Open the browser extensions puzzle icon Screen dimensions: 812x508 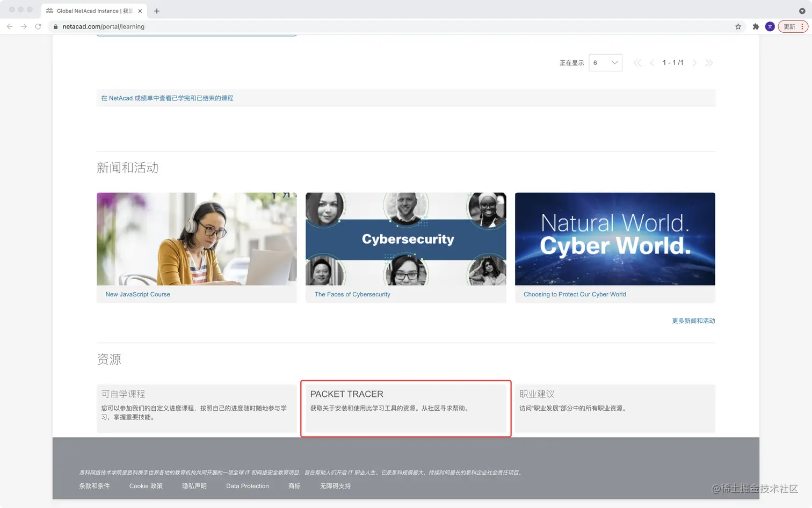(756, 26)
